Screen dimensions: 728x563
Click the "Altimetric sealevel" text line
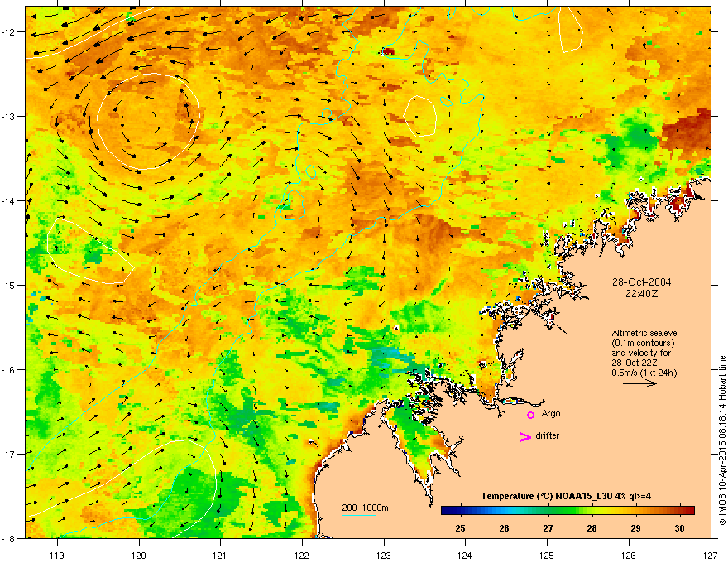click(x=645, y=333)
